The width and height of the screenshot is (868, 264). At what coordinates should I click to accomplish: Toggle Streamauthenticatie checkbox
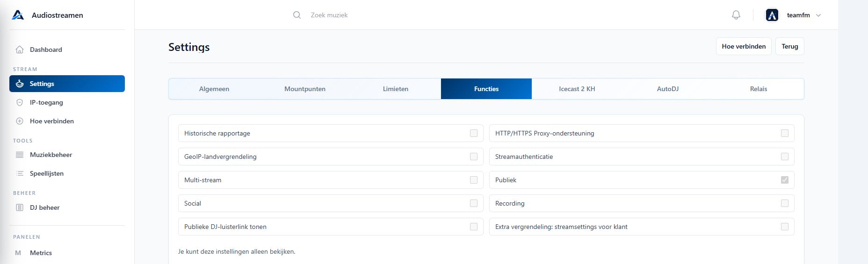(785, 157)
